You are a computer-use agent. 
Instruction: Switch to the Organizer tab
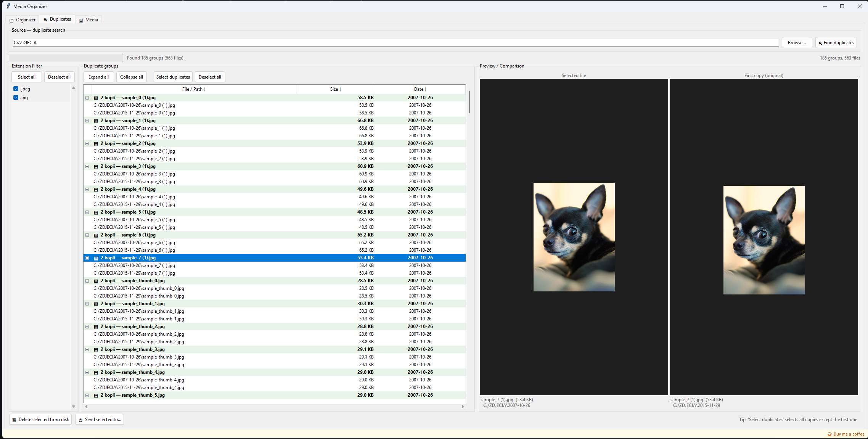(x=23, y=20)
